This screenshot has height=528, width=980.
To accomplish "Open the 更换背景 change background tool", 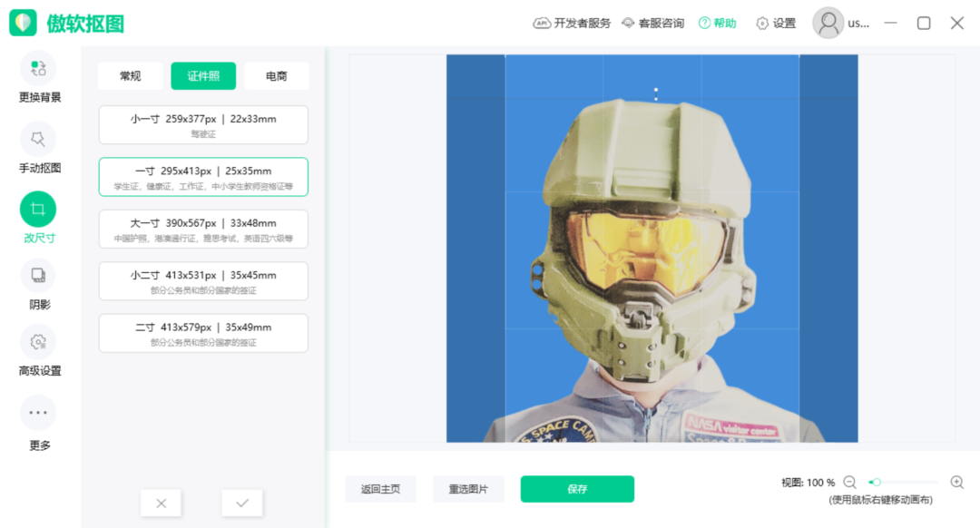I will [x=39, y=77].
